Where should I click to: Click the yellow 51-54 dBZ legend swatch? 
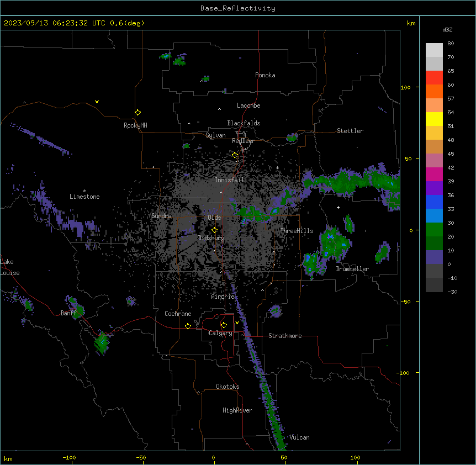(x=434, y=119)
